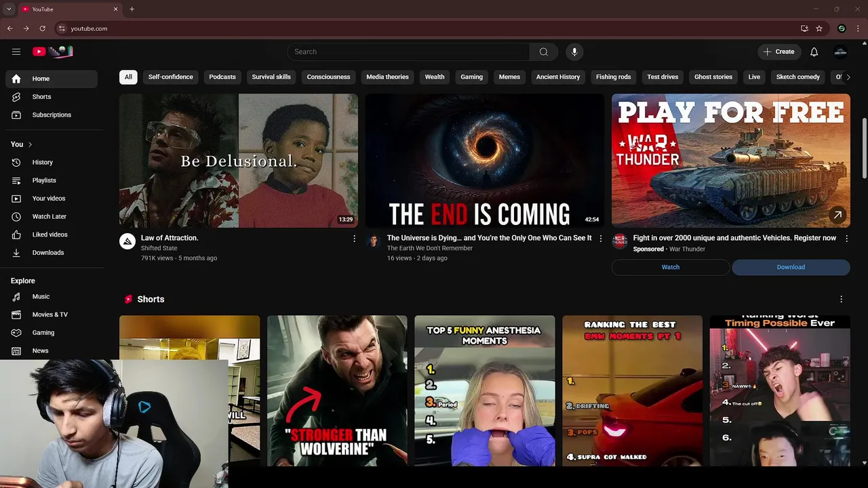The width and height of the screenshot is (868, 488).
Task: Select the Ancient History chip
Action: click(x=558, y=77)
